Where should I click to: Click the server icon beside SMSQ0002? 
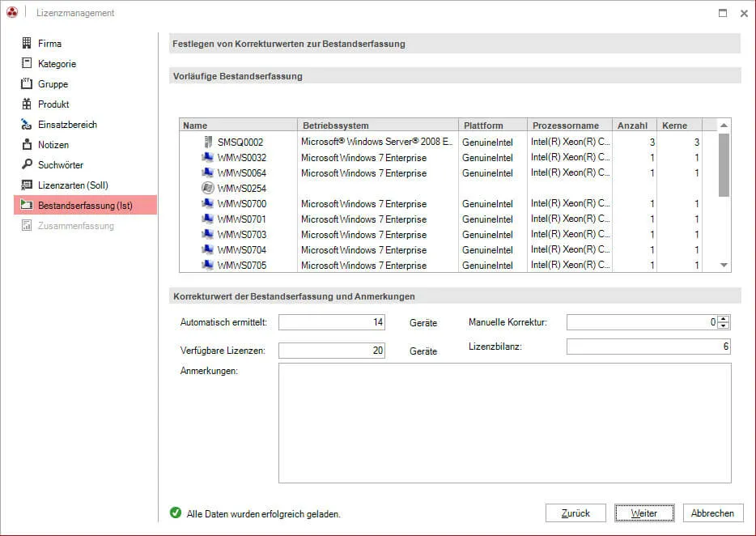click(x=208, y=142)
